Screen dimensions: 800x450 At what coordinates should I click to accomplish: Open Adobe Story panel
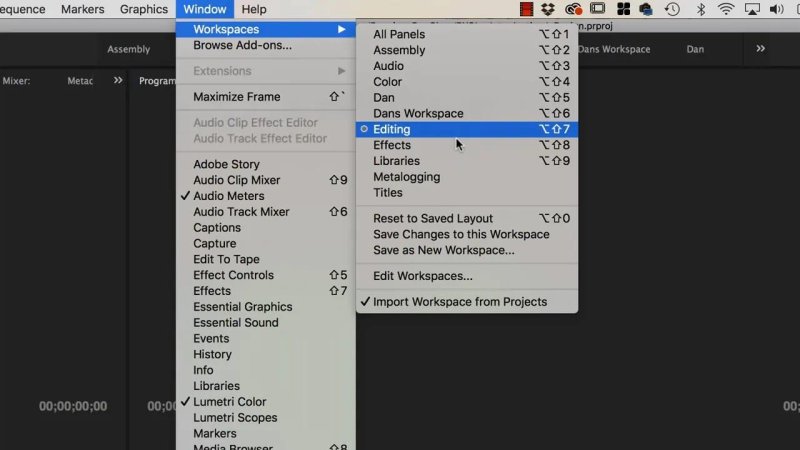[x=265, y=164]
